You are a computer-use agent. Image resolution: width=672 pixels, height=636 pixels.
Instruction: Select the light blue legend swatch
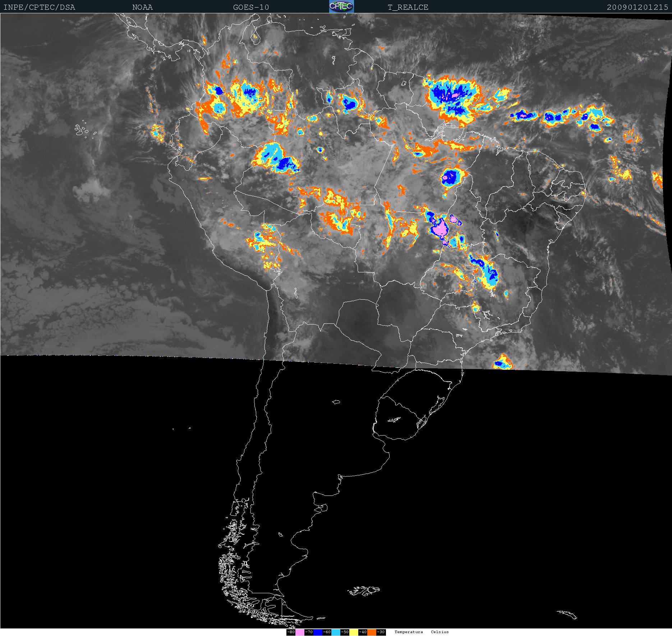click(336, 632)
